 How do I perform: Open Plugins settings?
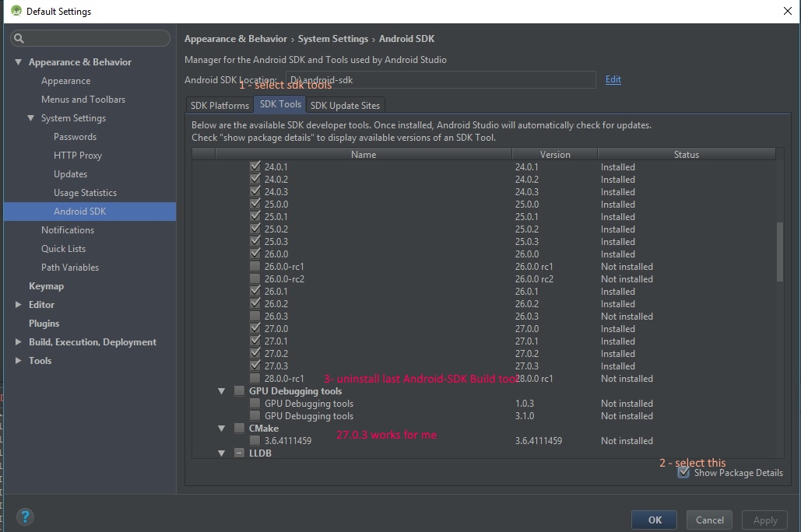coord(44,324)
